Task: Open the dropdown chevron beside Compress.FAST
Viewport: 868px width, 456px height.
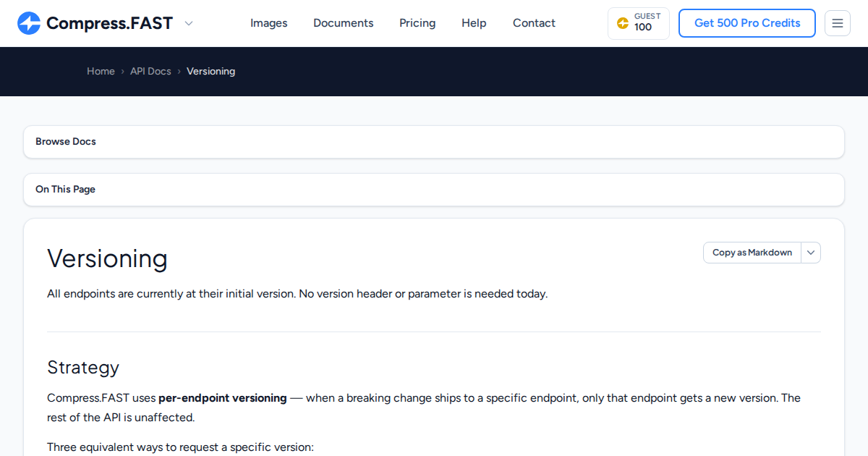Action: (189, 23)
